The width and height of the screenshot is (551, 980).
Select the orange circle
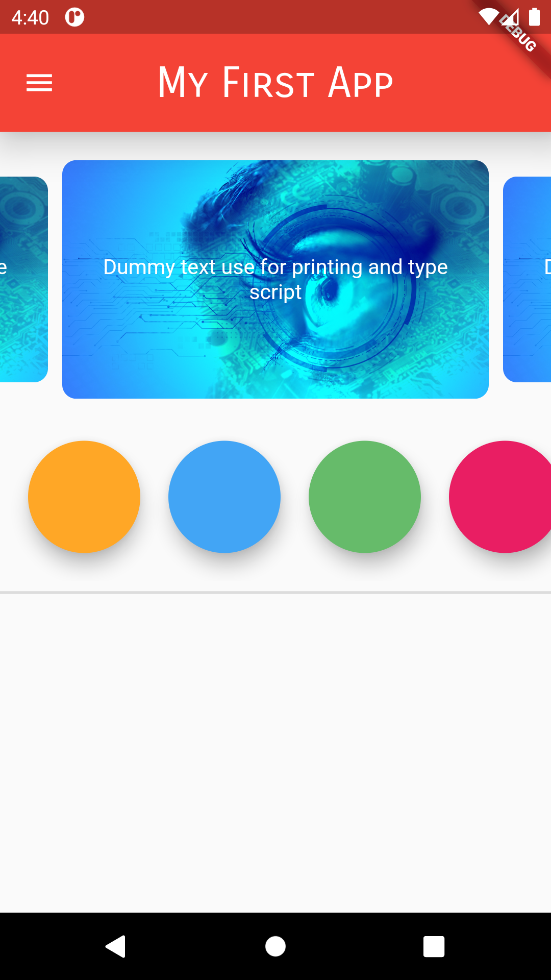click(x=84, y=497)
